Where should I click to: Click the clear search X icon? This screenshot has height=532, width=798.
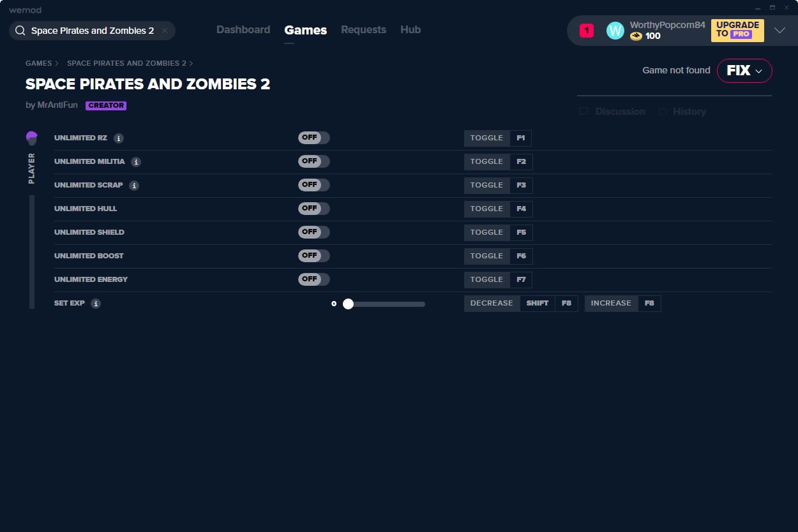165,31
